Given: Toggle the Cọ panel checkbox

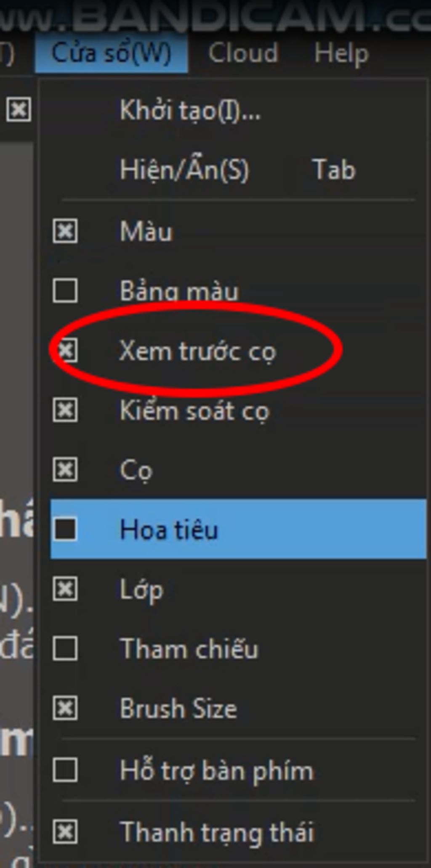Looking at the screenshot, I should (x=65, y=470).
